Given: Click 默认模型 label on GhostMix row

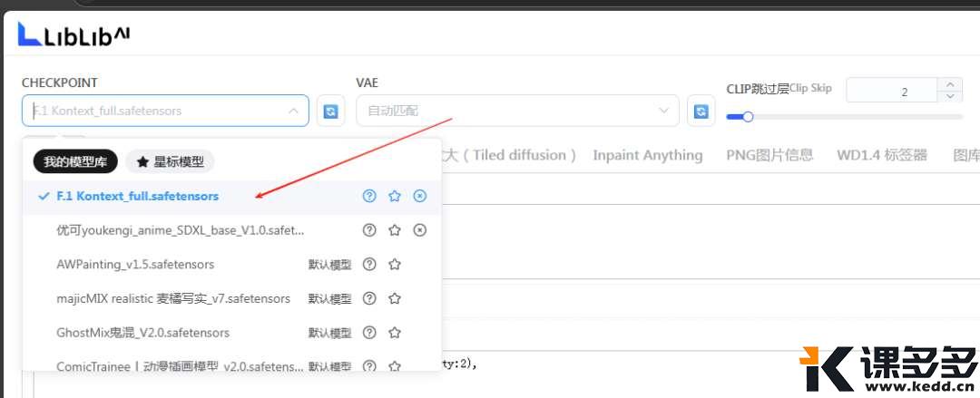Looking at the screenshot, I should point(330,333).
